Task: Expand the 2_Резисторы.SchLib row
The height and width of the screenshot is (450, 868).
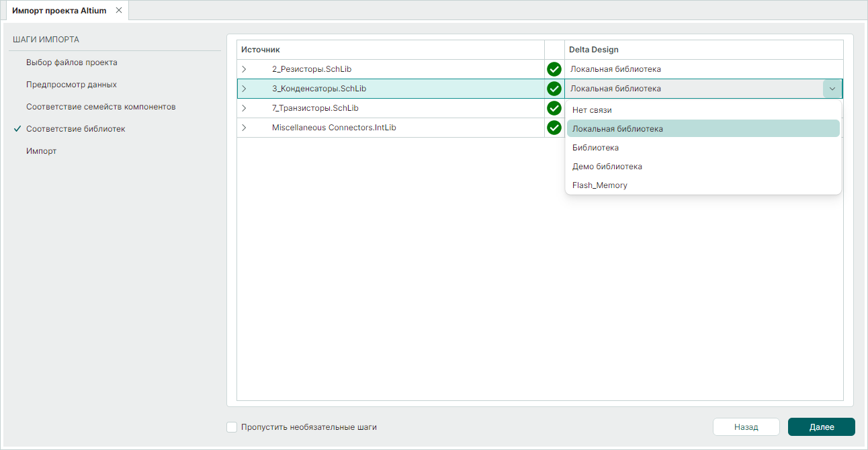Action: click(244, 69)
